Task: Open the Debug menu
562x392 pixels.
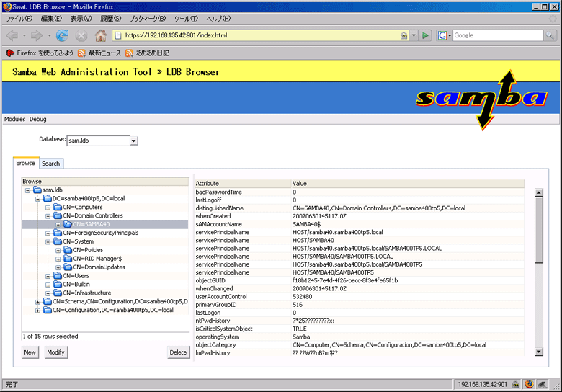Action: 38,119
